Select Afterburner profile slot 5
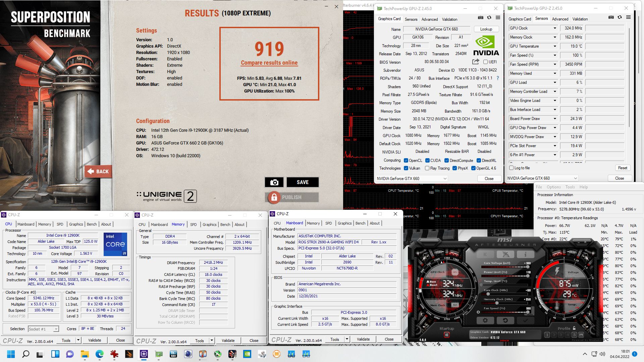This screenshot has height=362, width=644. pyautogui.click(x=574, y=335)
